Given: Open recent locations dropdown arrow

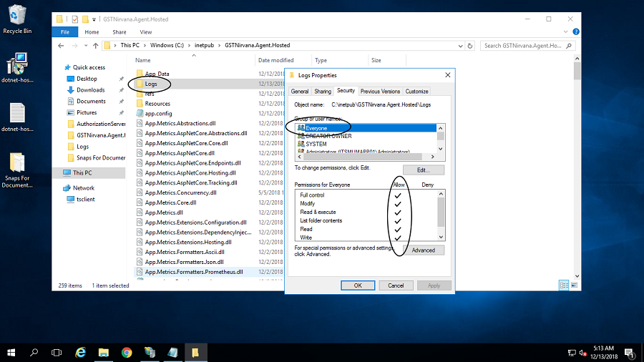Looking at the screenshot, I should [x=85, y=46].
